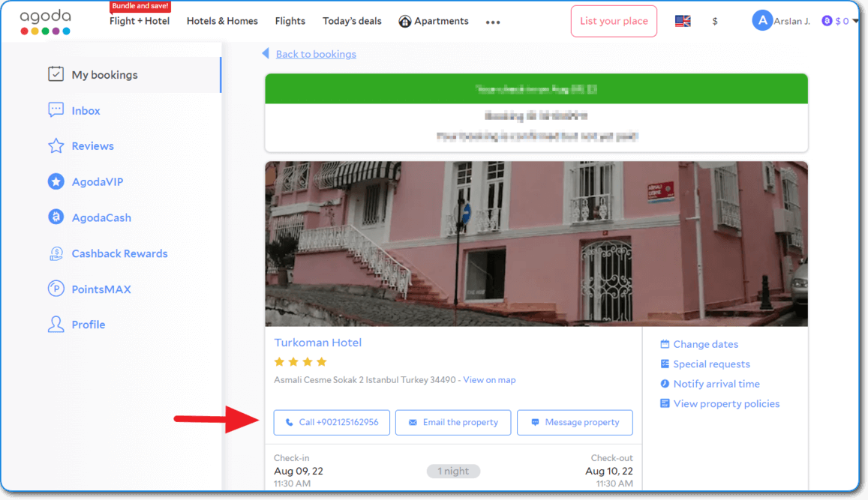Open Today's deals menu item
Viewport: 868px width, 500px height.
click(x=352, y=21)
